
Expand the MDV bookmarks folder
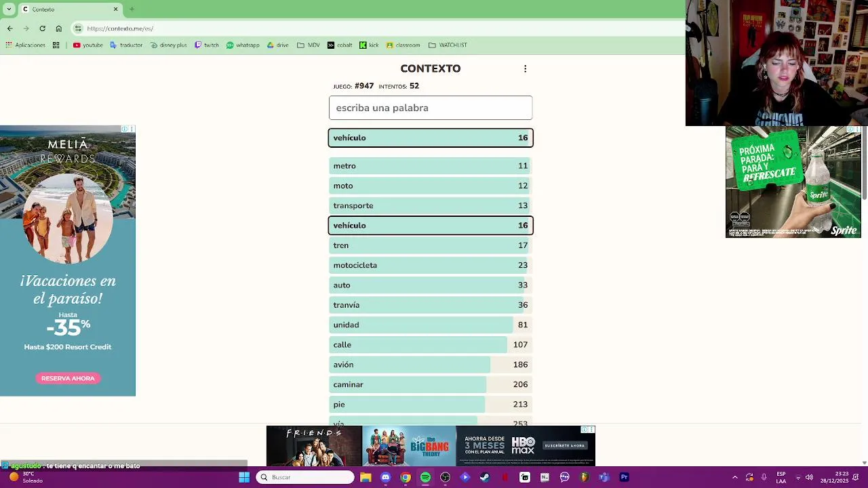coord(308,45)
